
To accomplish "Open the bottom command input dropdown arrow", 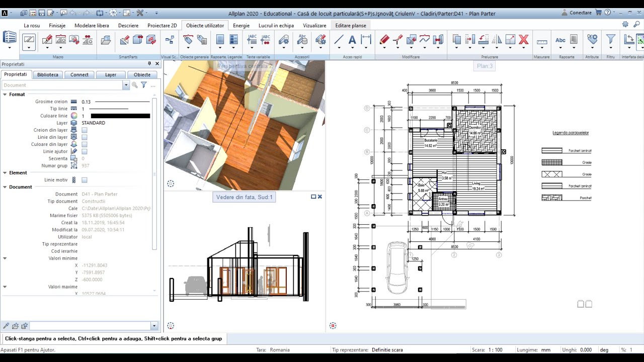I will point(154,326).
